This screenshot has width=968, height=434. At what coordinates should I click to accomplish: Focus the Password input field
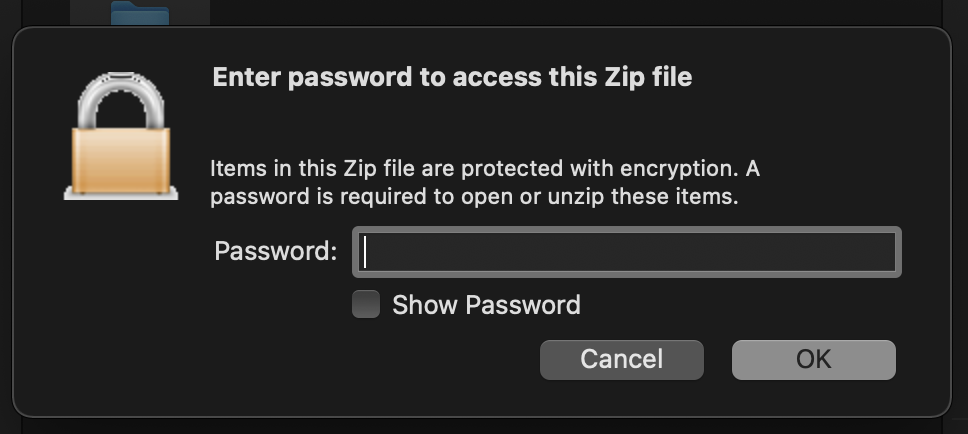click(x=627, y=252)
